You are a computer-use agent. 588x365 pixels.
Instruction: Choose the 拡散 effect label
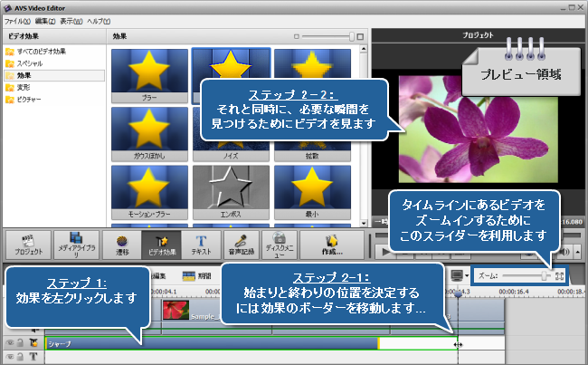click(x=312, y=156)
